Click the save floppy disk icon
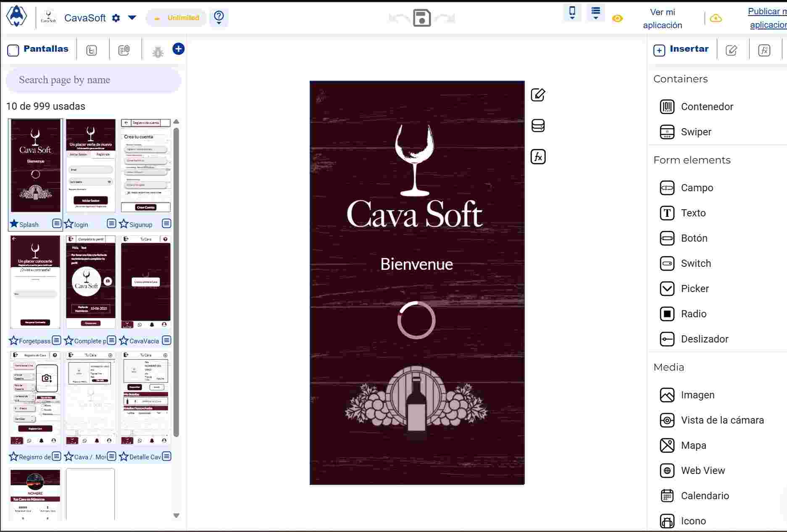787x532 pixels. 422,18
